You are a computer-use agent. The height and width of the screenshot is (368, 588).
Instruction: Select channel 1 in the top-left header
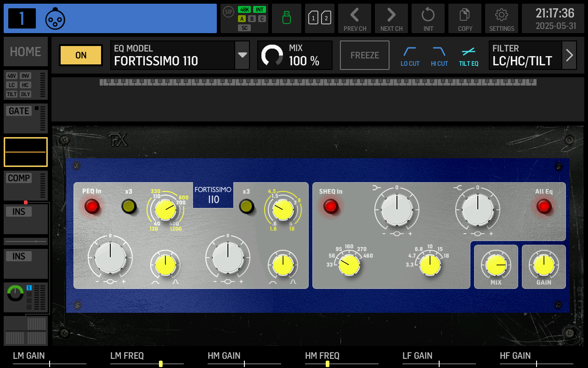21,18
